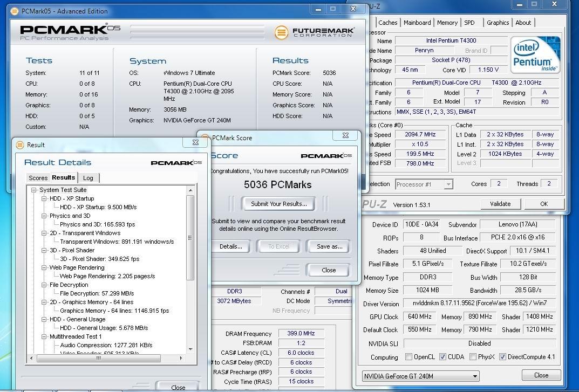Open the About tab in CPU-Z
Viewport: 579px width, 392px height.
pyautogui.click(x=523, y=23)
